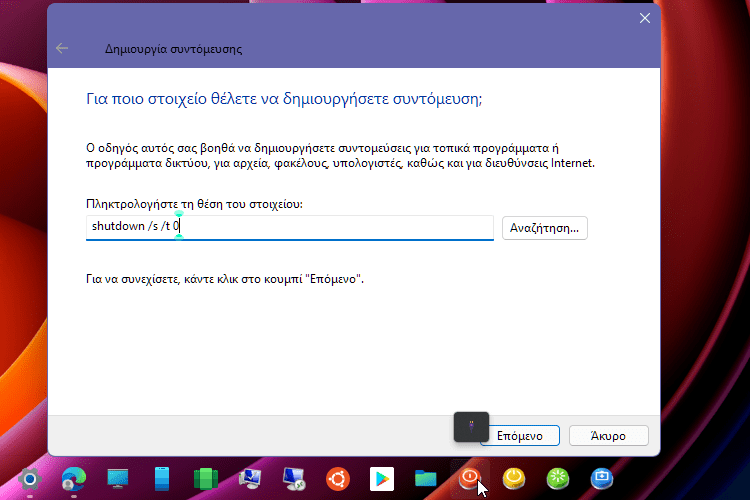Close the shortcut creation wizard
This screenshot has height=500, width=750.
click(645, 18)
